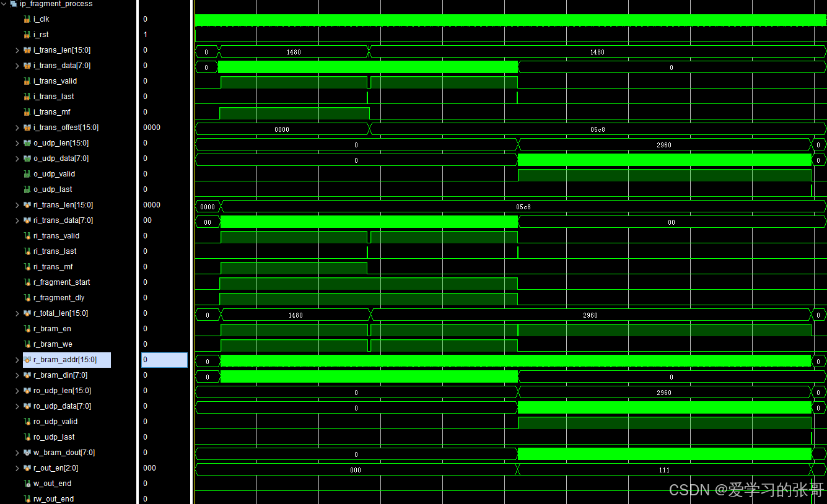Click the highlighted value of r_bram_addr
827x504 pixels.
164,360
